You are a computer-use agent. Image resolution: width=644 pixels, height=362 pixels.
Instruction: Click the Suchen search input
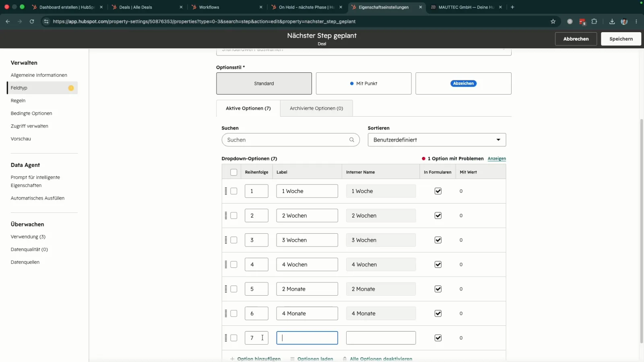pyautogui.click(x=291, y=140)
